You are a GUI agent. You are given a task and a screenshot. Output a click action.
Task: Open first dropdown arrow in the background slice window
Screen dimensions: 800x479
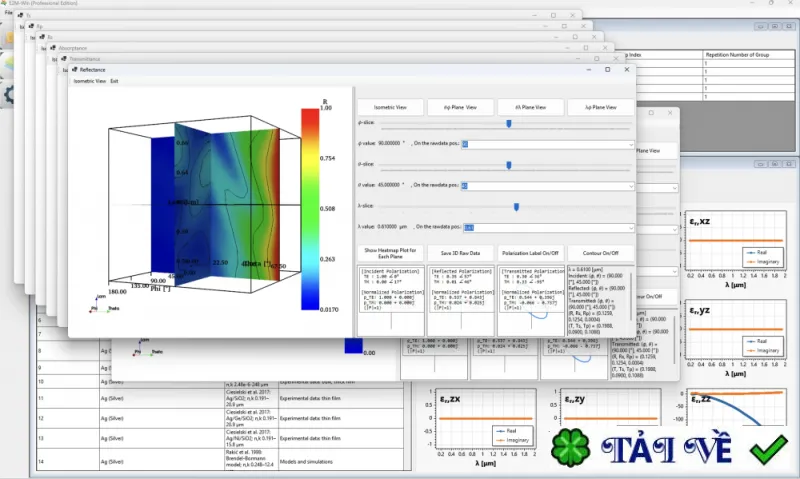tap(674, 188)
